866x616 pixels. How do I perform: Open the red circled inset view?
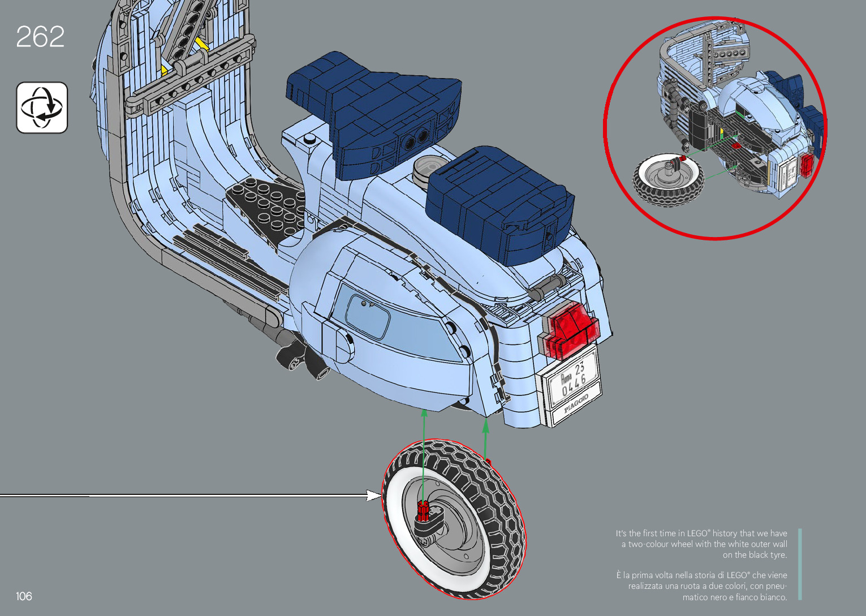(x=715, y=128)
